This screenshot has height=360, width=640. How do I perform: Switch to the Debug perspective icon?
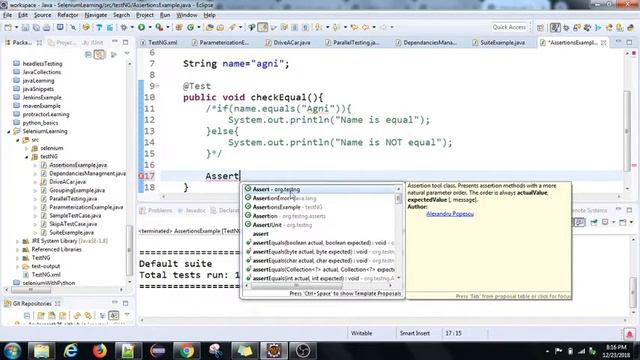click(x=566, y=27)
